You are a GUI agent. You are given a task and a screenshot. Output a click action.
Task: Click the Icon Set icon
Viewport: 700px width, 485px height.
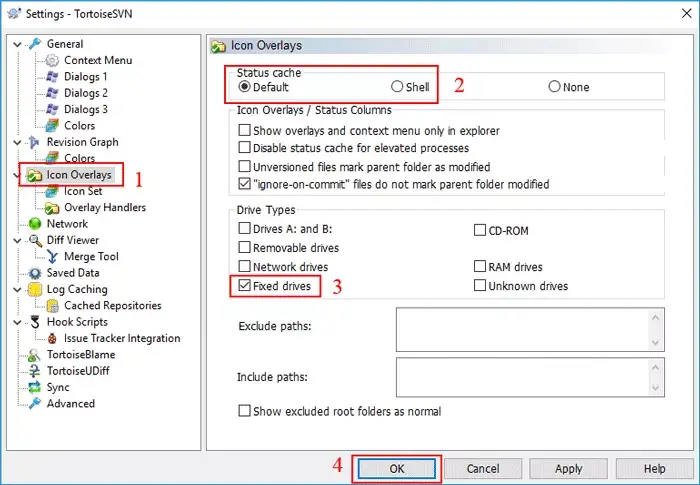[x=52, y=191]
